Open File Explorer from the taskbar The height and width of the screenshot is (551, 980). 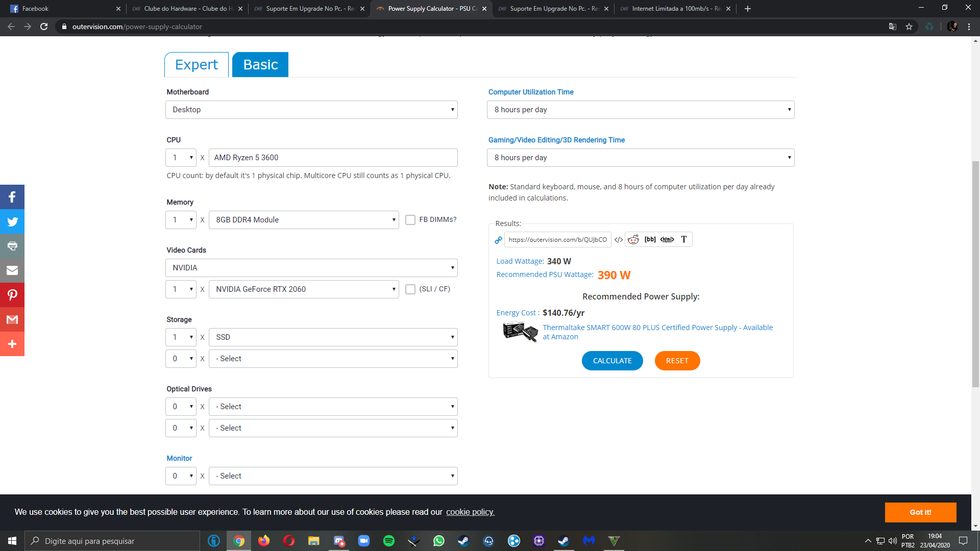313,541
